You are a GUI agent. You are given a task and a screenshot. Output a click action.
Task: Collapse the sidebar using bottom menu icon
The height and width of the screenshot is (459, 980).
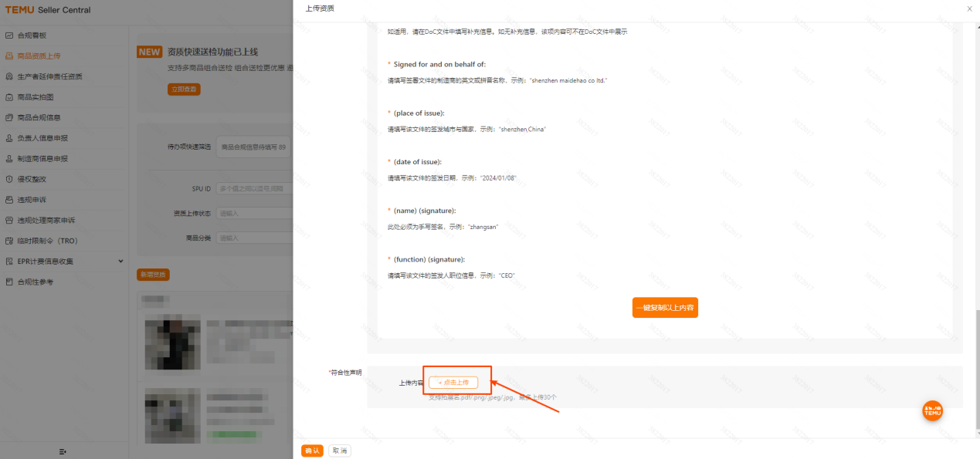point(63,451)
